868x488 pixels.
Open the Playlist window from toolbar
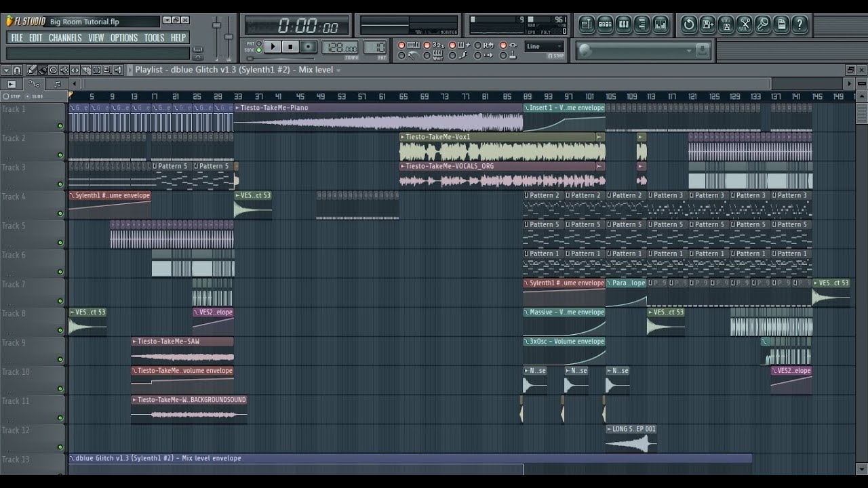point(587,24)
